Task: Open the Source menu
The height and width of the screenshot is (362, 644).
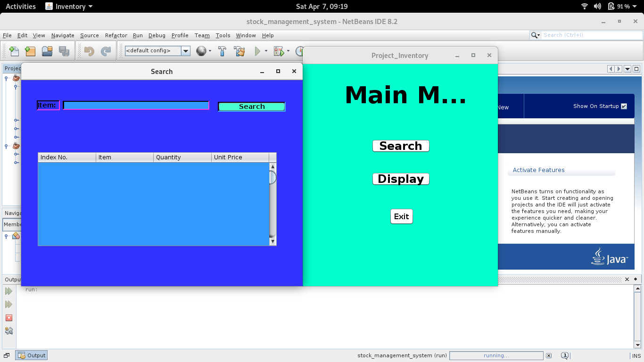Action: tap(90, 35)
